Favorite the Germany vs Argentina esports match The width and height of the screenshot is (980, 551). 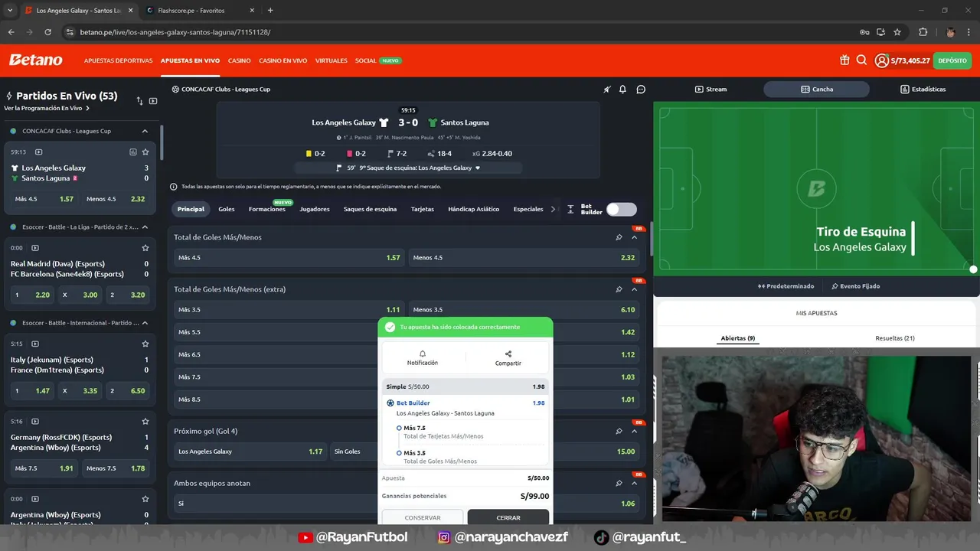point(145,421)
